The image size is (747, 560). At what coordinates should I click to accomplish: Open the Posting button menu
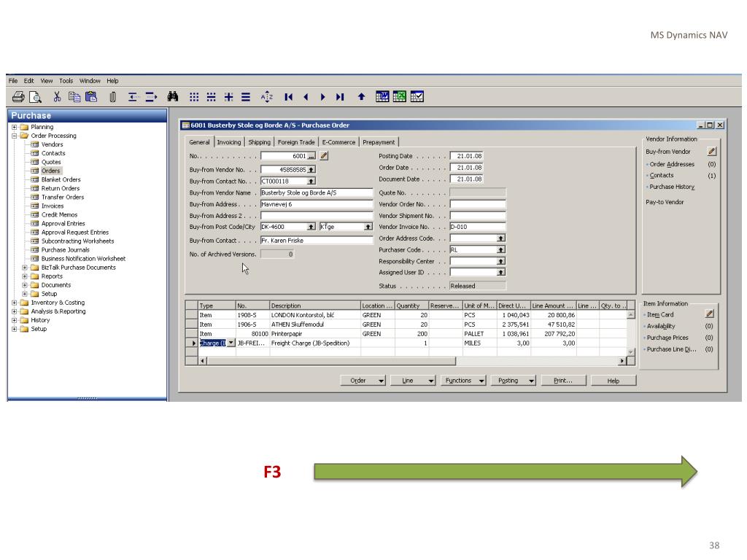pyautogui.click(x=513, y=381)
